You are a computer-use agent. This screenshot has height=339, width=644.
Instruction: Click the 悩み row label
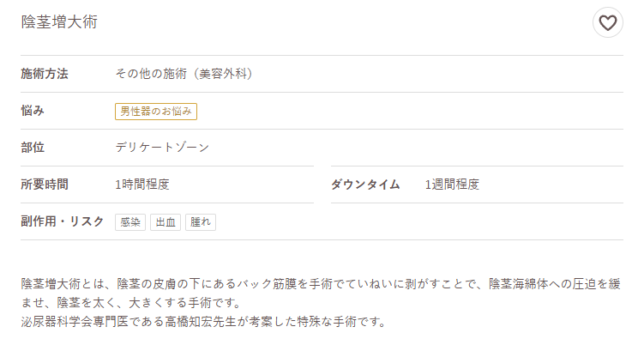33,111
